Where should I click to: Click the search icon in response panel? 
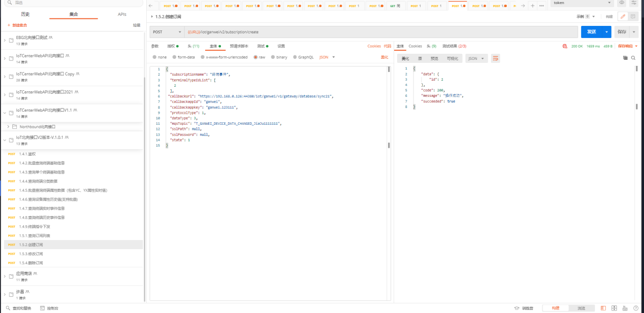633,58
